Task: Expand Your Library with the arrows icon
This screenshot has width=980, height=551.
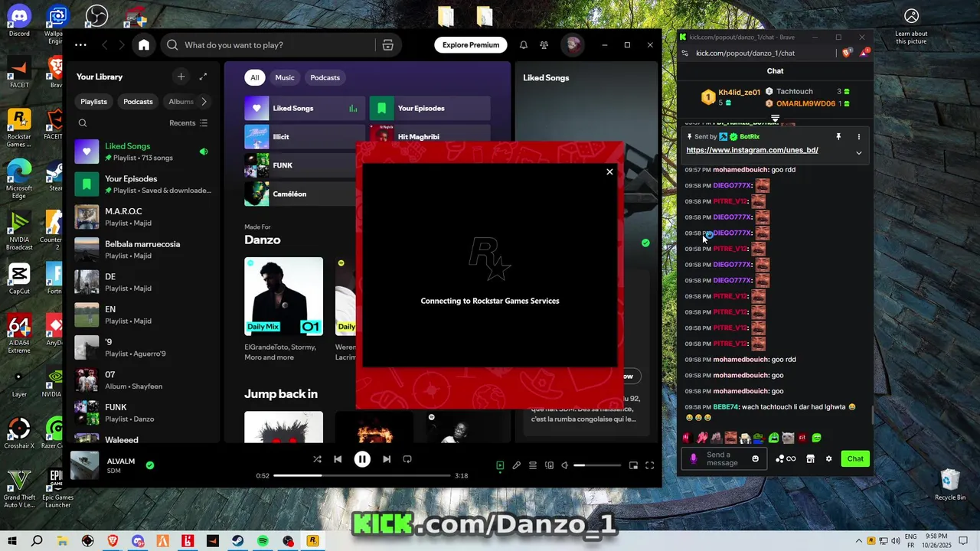Action: point(203,77)
